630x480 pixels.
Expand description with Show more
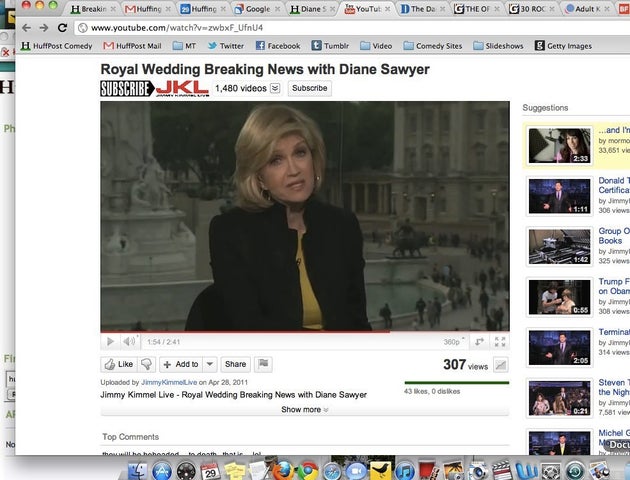pos(305,410)
